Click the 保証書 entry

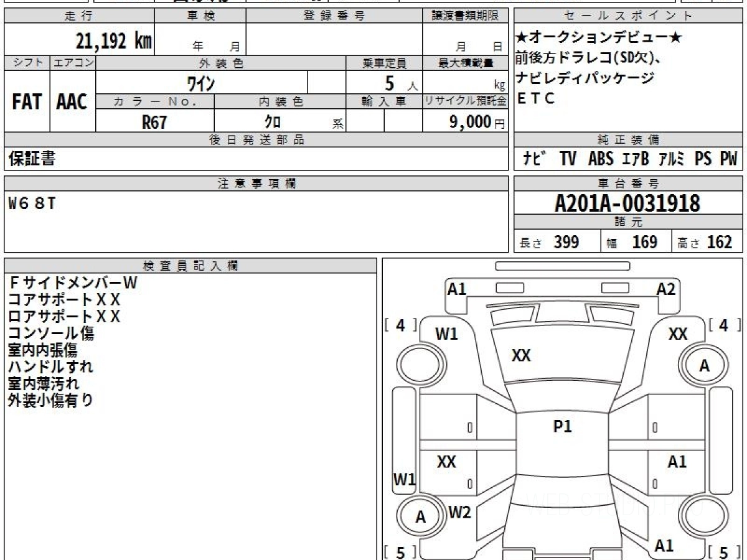coord(32,159)
